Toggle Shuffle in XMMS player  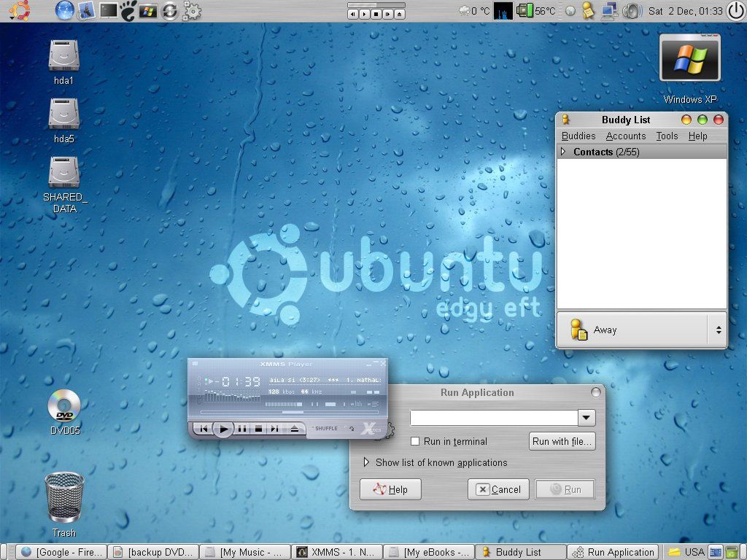pyautogui.click(x=325, y=429)
